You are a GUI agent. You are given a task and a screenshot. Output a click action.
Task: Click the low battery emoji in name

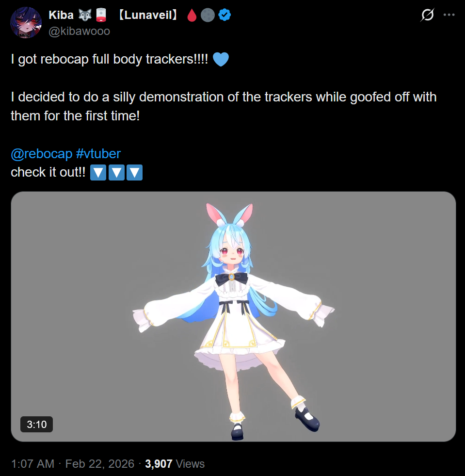coord(101,15)
